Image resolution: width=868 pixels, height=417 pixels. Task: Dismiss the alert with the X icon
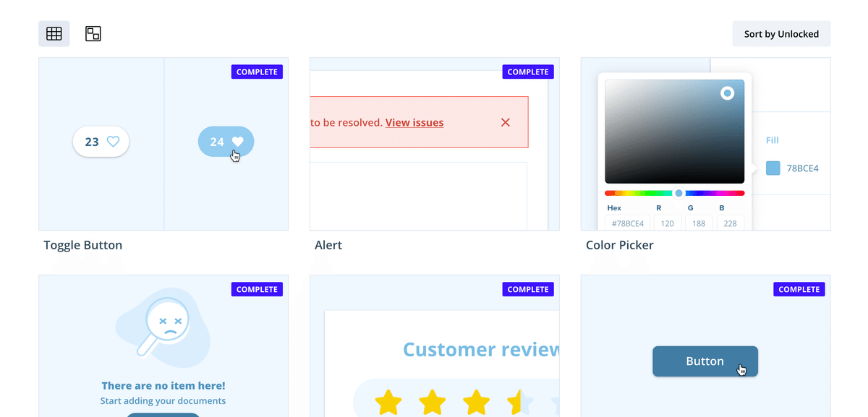click(x=505, y=122)
